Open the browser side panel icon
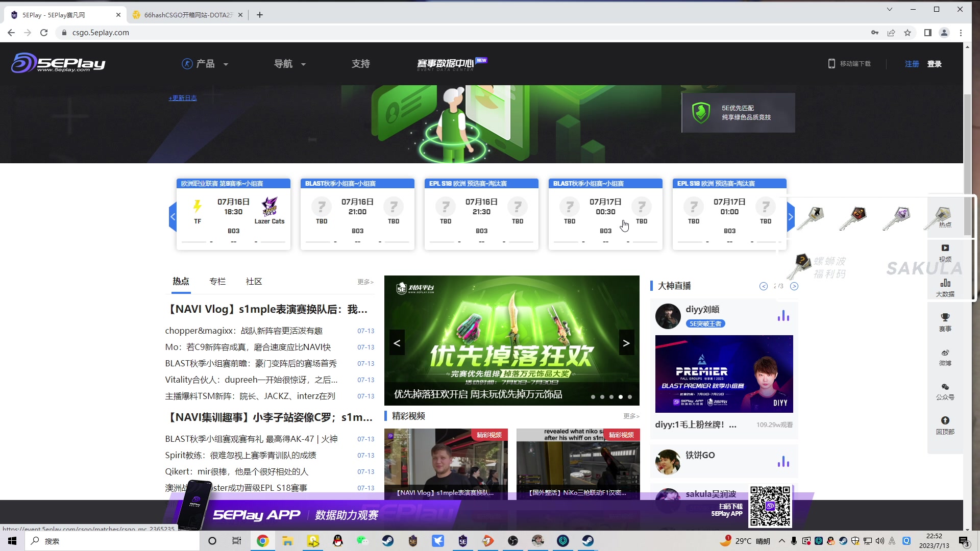The width and height of the screenshot is (980, 551). point(928,33)
